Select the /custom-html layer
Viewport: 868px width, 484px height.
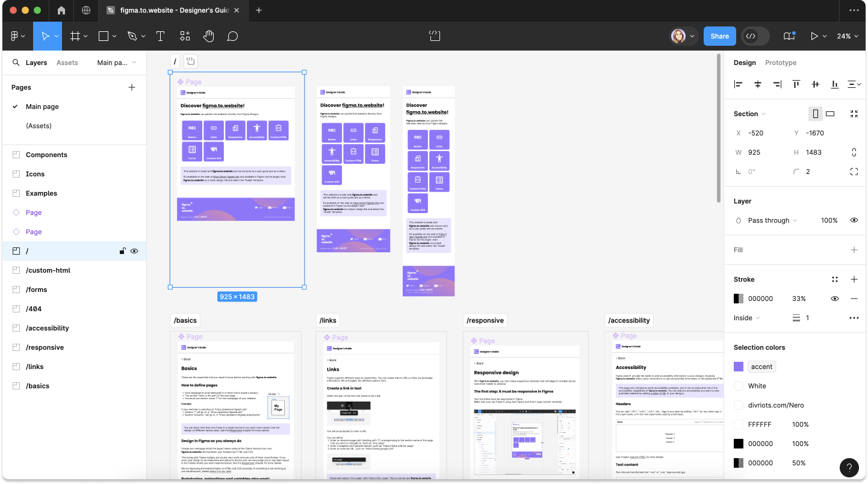click(x=75, y=270)
